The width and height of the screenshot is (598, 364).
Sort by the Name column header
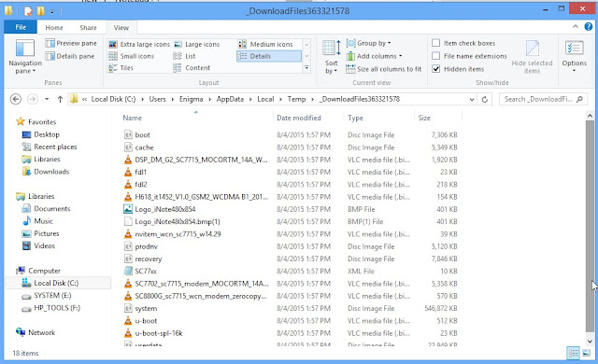pyautogui.click(x=133, y=118)
